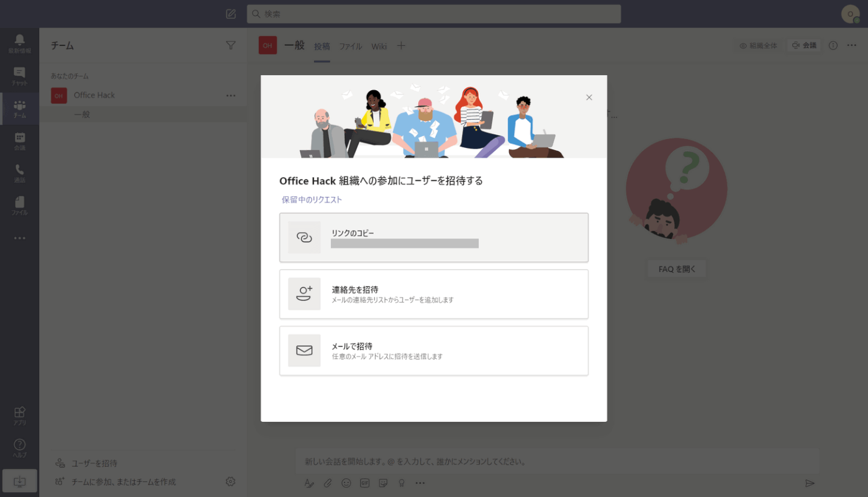Open the pending requests link
Image resolution: width=868 pixels, height=497 pixels.
pos(312,199)
